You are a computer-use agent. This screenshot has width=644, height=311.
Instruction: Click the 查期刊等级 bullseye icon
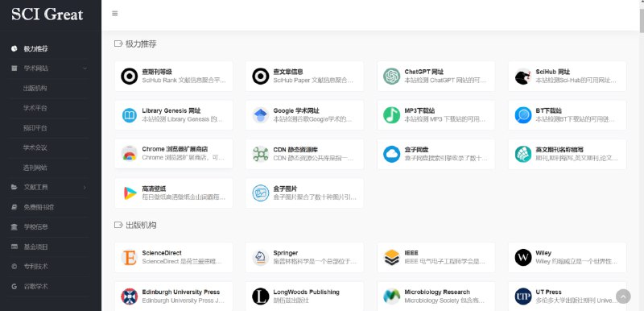[130, 77]
